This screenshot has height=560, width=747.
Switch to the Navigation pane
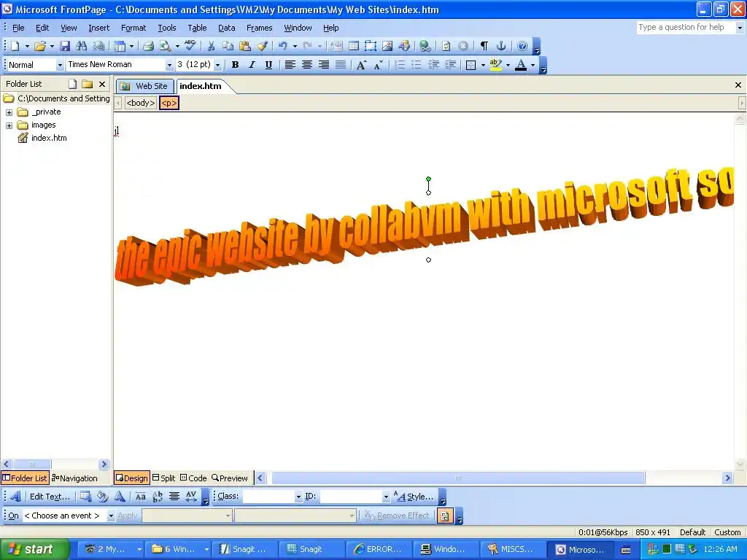74,478
